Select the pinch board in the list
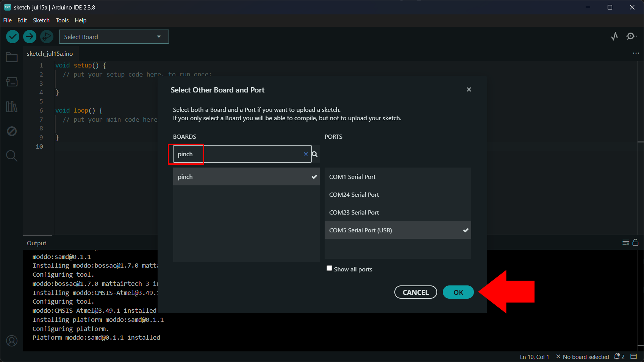The height and width of the screenshot is (362, 644). tap(246, 177)
